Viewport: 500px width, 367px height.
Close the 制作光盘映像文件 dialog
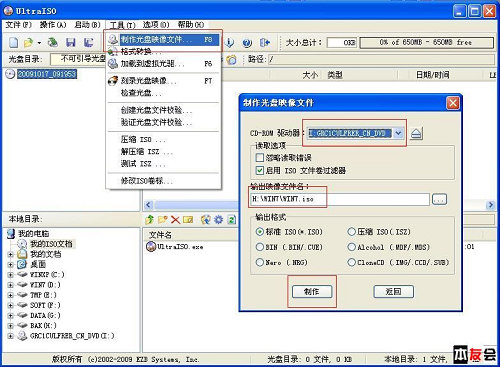(x=453, y=103)
